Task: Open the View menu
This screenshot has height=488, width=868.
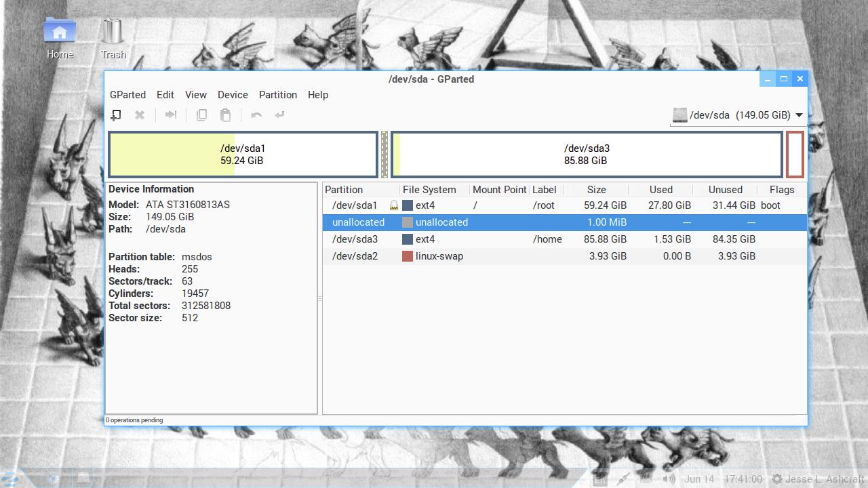Action: (195, 95)
